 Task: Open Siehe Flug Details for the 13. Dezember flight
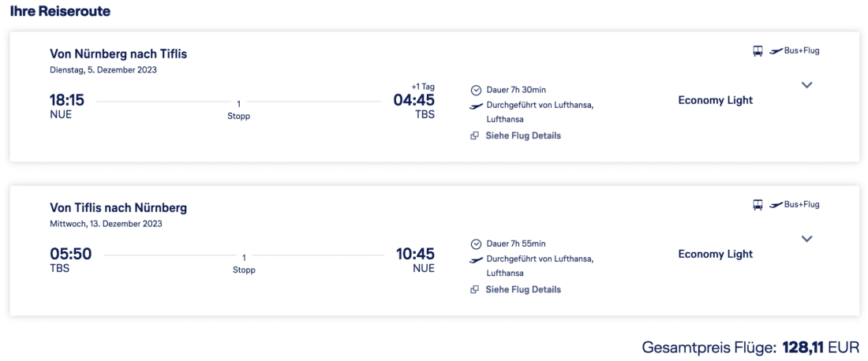(x=522, y=289)
